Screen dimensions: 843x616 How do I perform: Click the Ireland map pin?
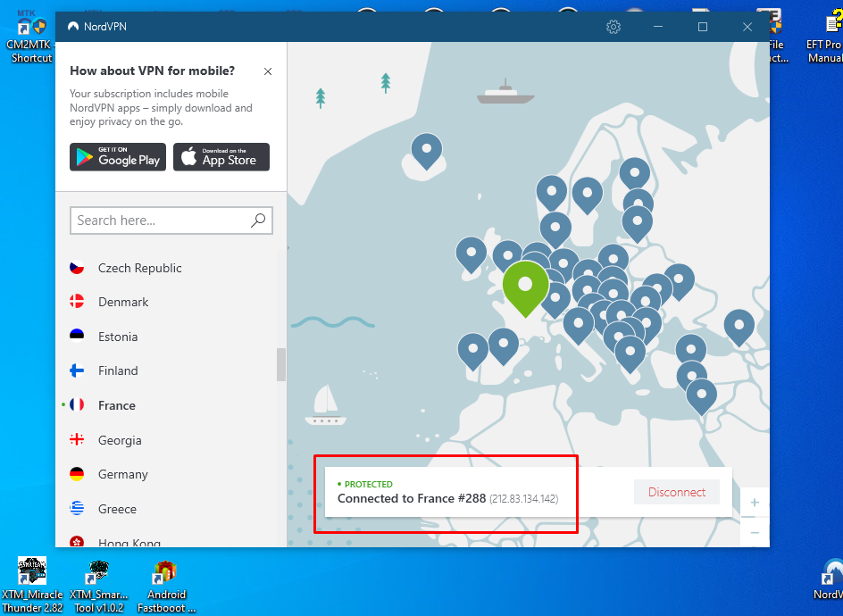471,254
